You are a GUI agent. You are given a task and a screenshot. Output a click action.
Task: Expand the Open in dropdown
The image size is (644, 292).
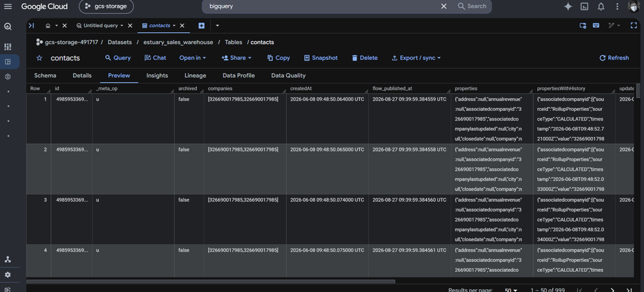(192, 58)
